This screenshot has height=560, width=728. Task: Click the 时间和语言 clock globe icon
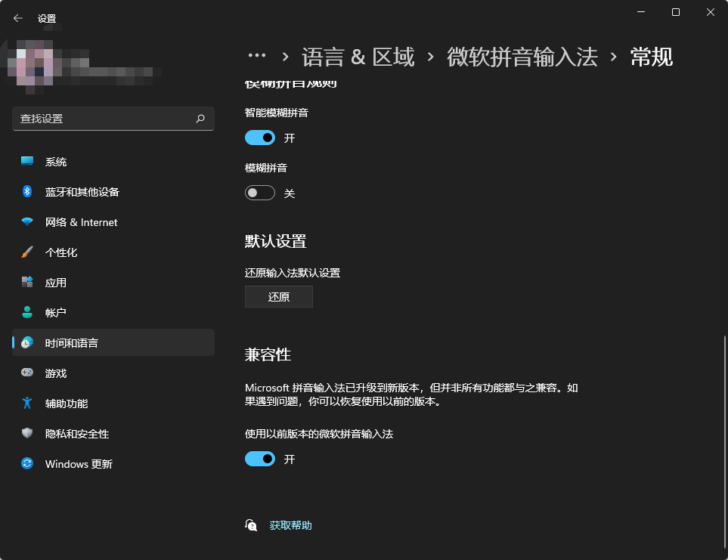27,342
